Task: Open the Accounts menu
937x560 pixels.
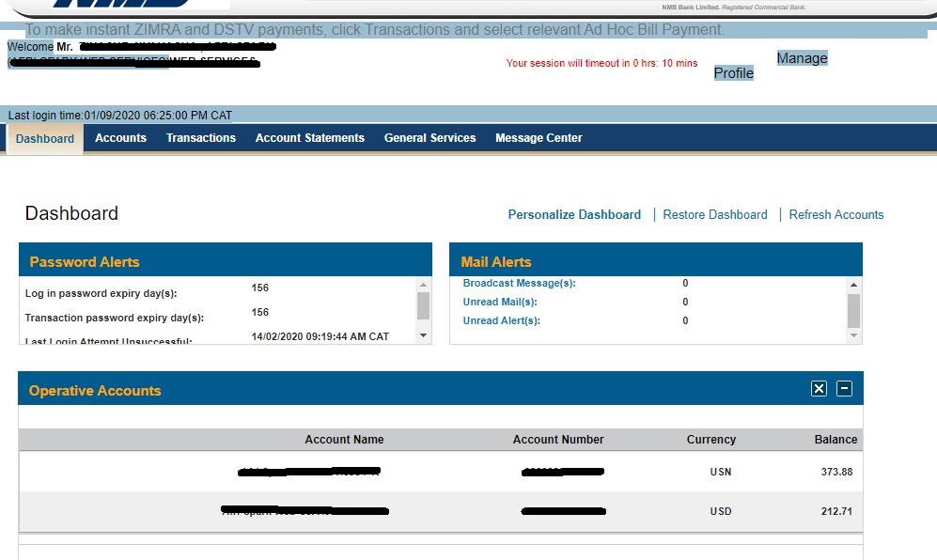Action: 121,138
